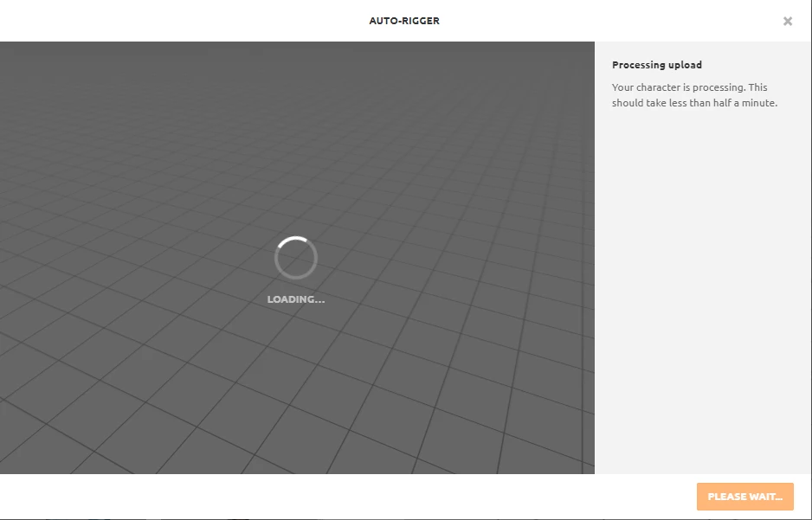Click the LOADING... label

(296, 299)
